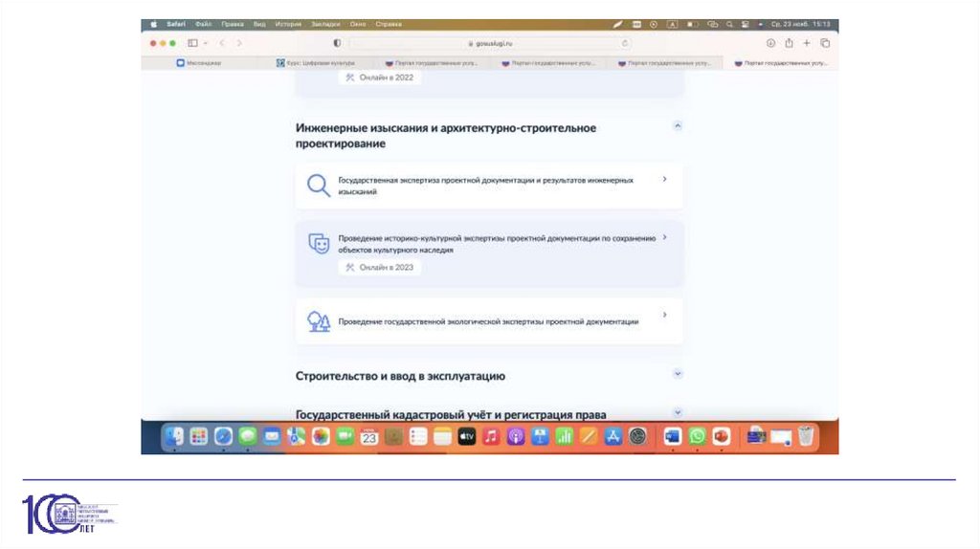Open Notes app in the Dock
This screenshot has width=980, height=549.
(x=442, y=436)
